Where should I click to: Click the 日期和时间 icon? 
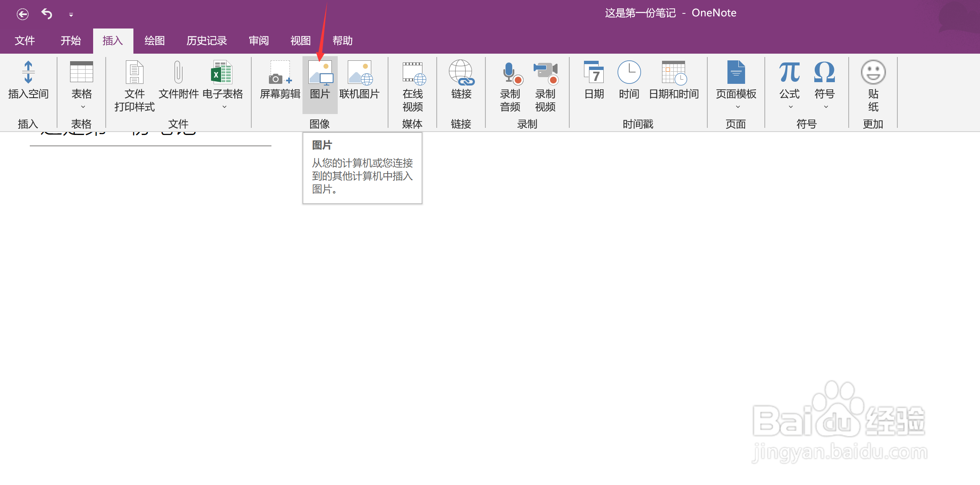pyautogui.click(x=674, y=73)
